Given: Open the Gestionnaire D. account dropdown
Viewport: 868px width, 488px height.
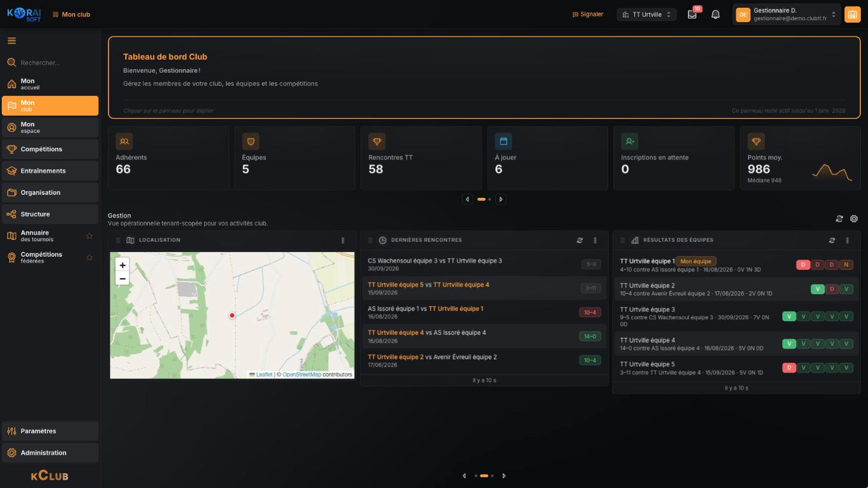Looking at the screenshot, I should (786, 14).
